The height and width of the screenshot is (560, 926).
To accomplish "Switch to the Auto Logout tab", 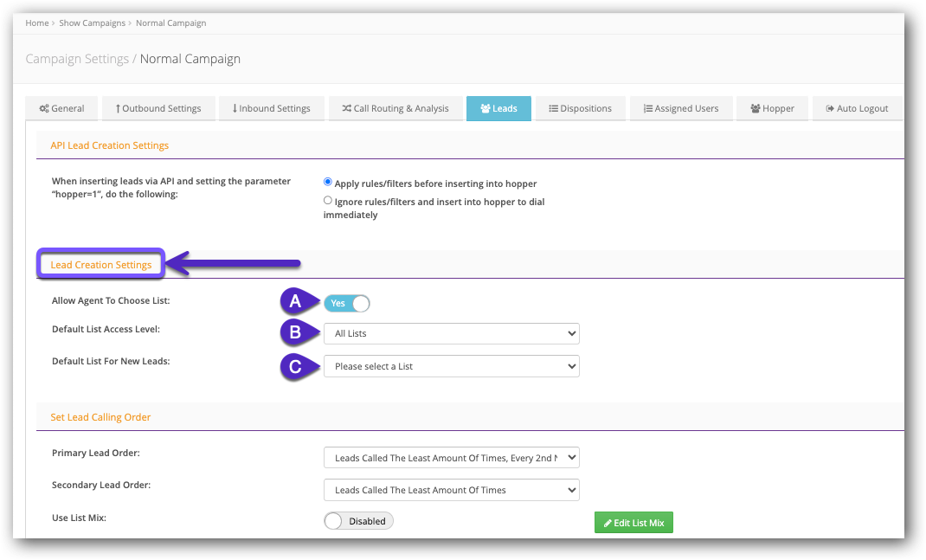I will click(x=858, y=107).
